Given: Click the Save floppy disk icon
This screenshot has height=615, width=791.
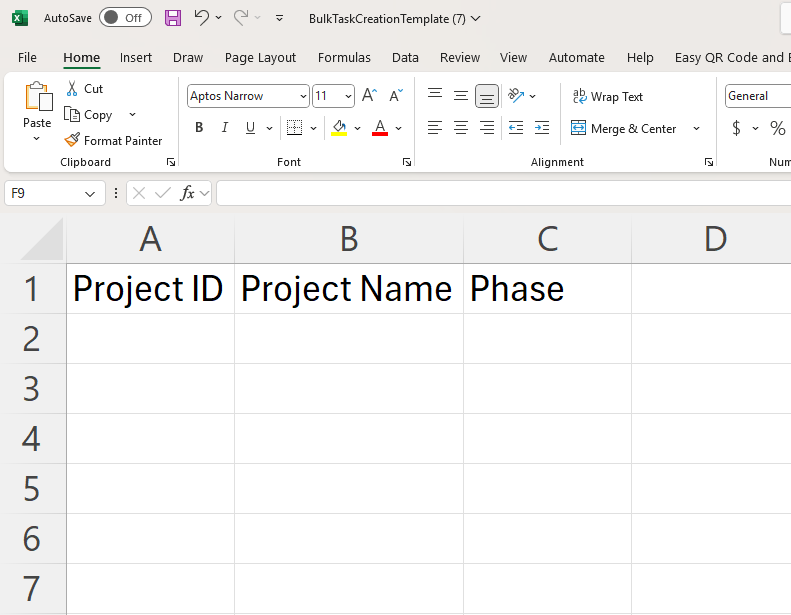Looking at the screenshot, I should click(x=173, y=18).
